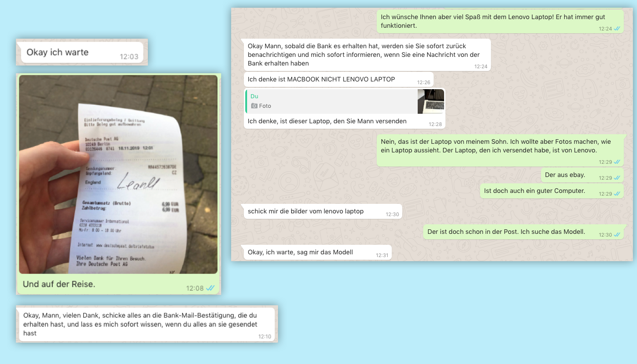This screenshot has width=637, height=364.
Task: Click read checkmarks beside Und auf der Reise
Action: click(x=210, y=288)
